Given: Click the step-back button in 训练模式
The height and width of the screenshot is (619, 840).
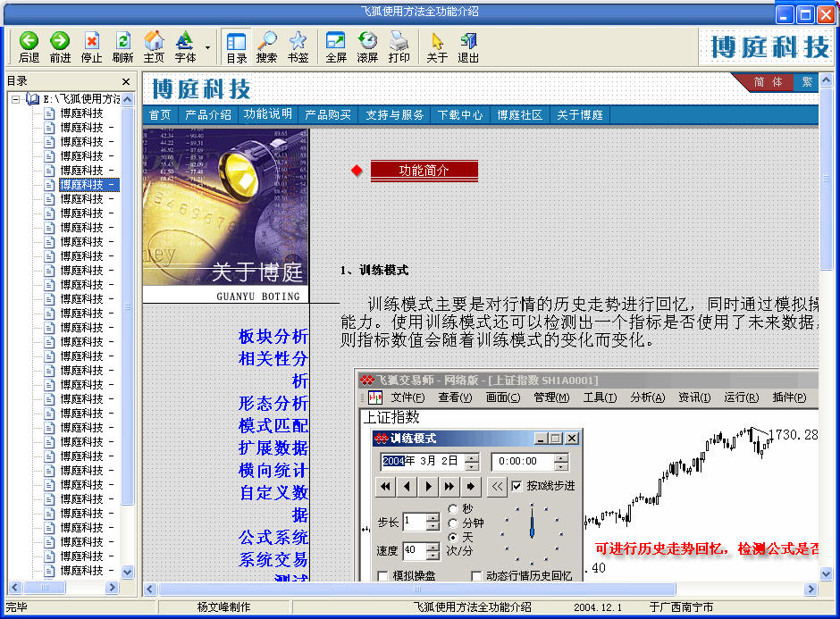Looking at the screenshot, I should pyautogui.click(x=407, y=486).
